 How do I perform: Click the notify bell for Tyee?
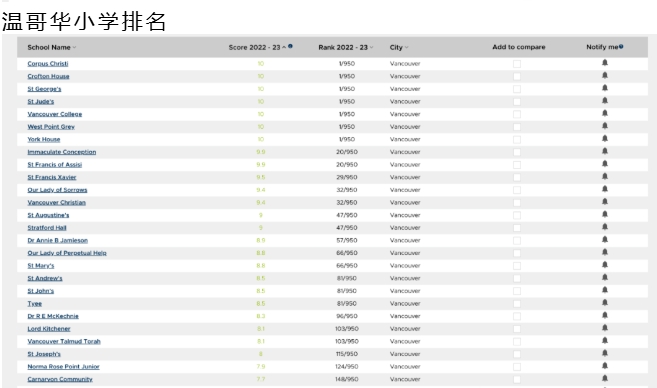(x=605, y=303)
